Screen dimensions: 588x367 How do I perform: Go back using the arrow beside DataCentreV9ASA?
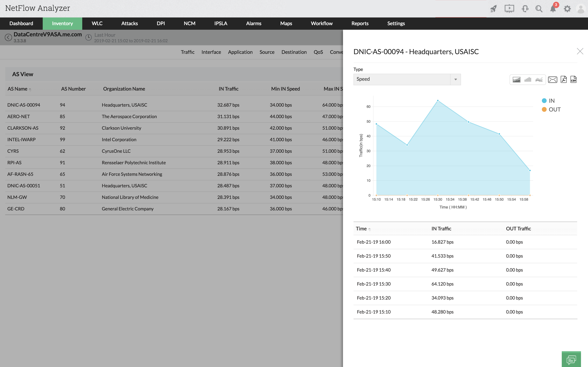pos(8,37)
